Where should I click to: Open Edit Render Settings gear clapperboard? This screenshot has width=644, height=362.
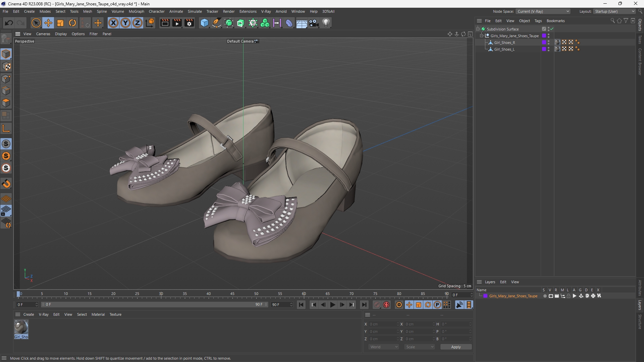190,23
